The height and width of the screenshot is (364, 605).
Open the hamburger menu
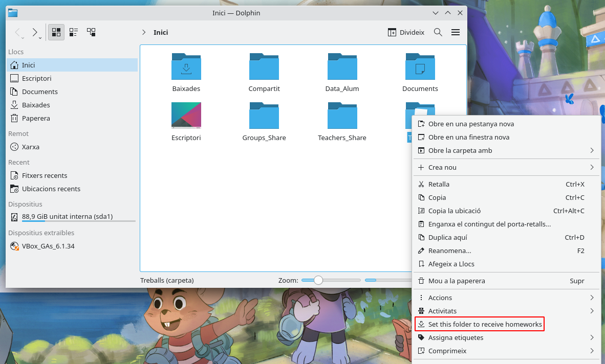[456, 32]
